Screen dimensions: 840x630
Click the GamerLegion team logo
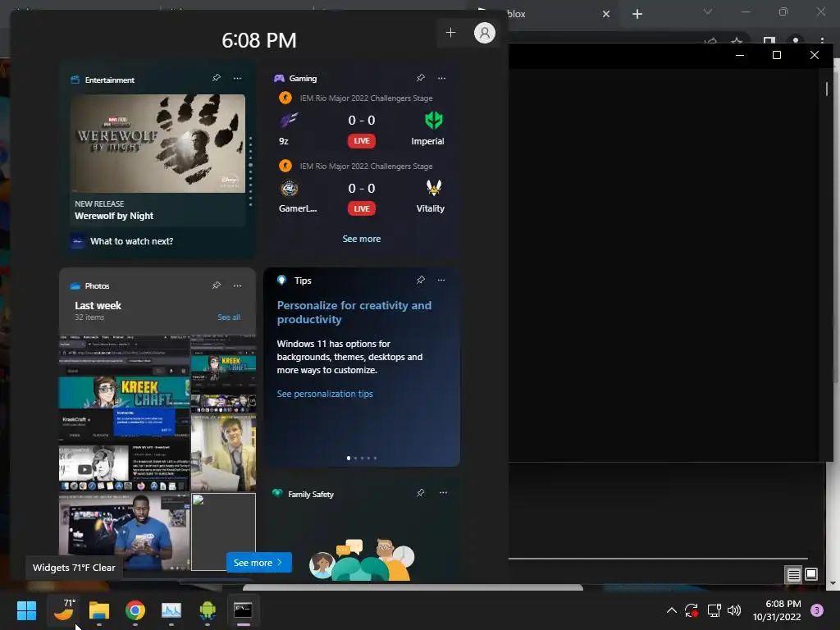290,188
